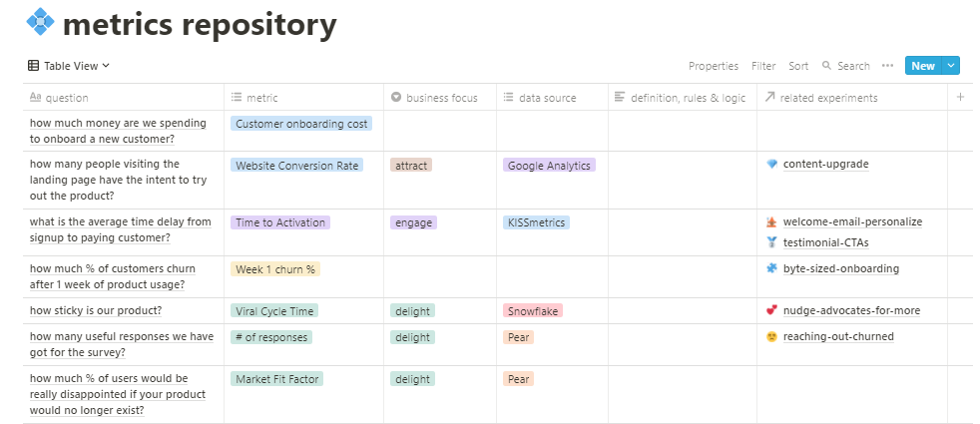980x424 pixels.
Task: Select the pink Snowflake data source tag
Action: tap(532, 310)
